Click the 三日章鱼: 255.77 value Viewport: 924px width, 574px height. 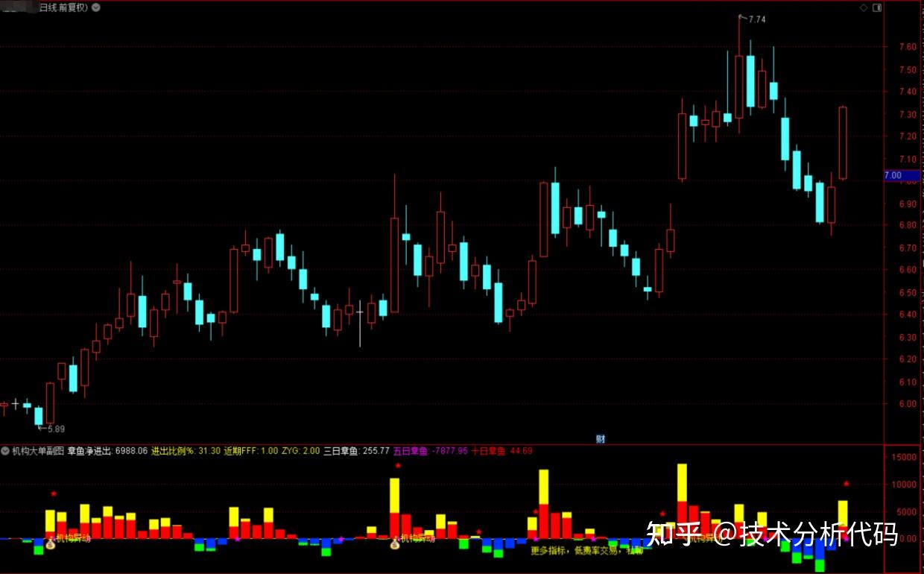[x=356, y=451]
